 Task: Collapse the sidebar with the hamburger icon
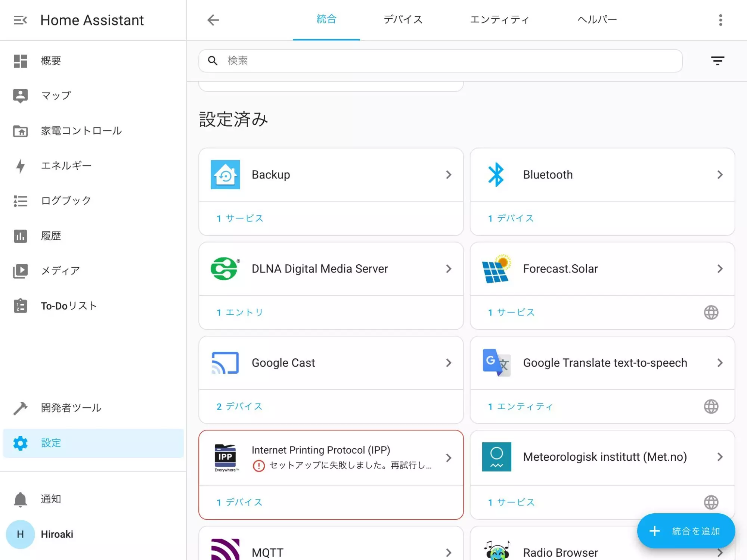tap(20, 20)
